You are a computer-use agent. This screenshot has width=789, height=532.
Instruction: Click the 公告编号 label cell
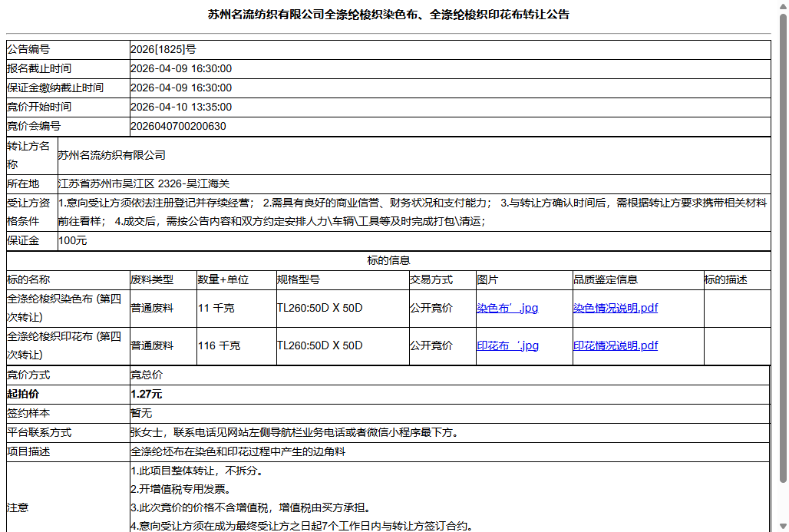tap(68, 49)
